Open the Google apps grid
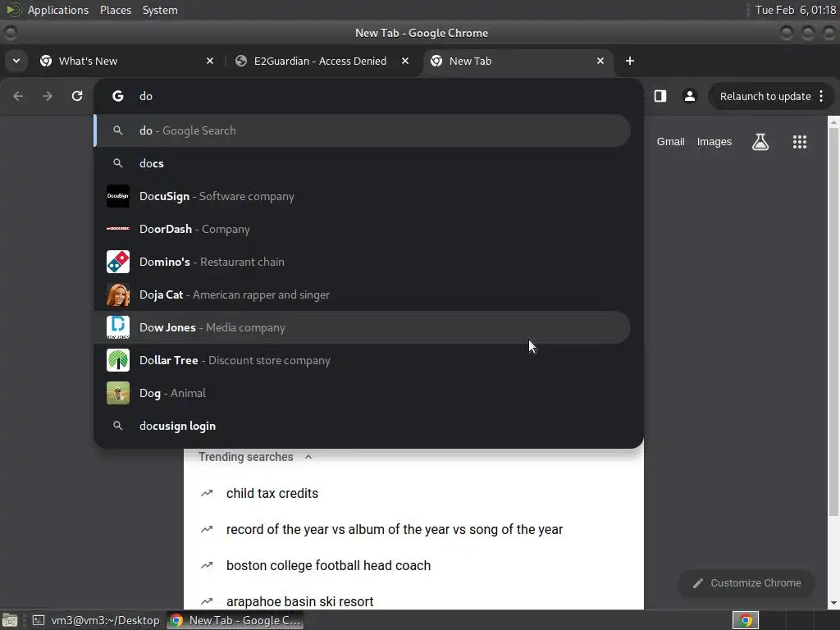Screen dimensions: 840x630 click(x=799, y=142)
